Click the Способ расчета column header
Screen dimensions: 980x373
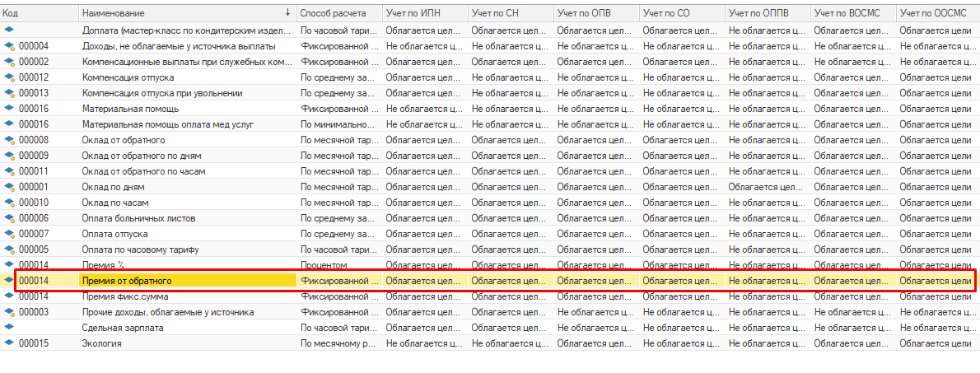[340, 12]
